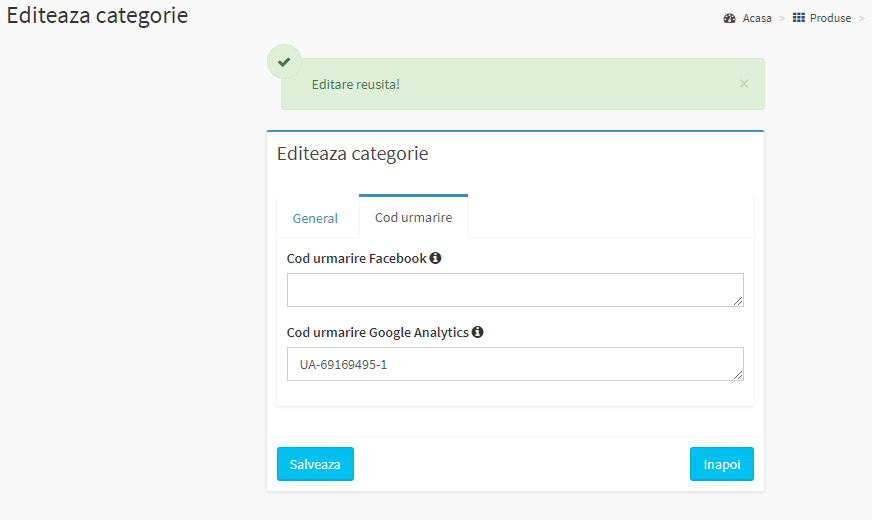This screenshot has height=520, width=872.
Task: Click the 'Cod urmarire Facebook' label
Action: 356,259
